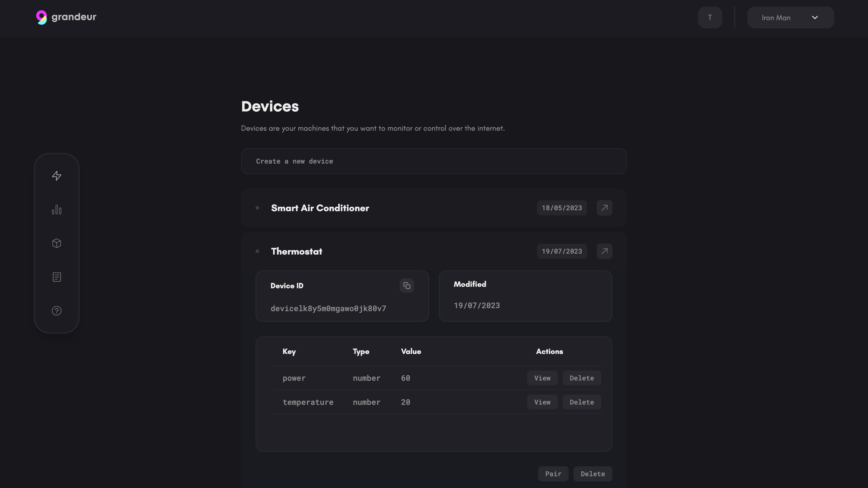Copy the Device ID to clipboard
Image resolution: width=868 pixels, height=488 pixels.
coord(407,286)
